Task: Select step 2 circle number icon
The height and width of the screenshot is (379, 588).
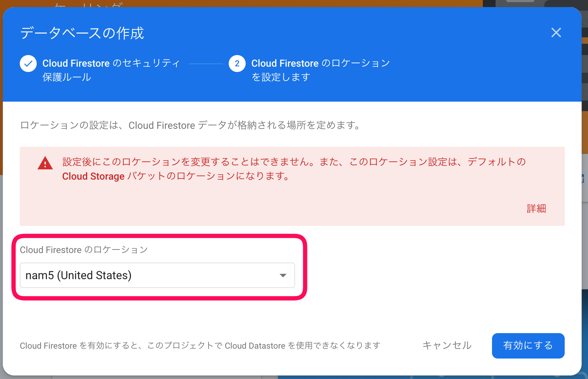Action: click(237, 64)
